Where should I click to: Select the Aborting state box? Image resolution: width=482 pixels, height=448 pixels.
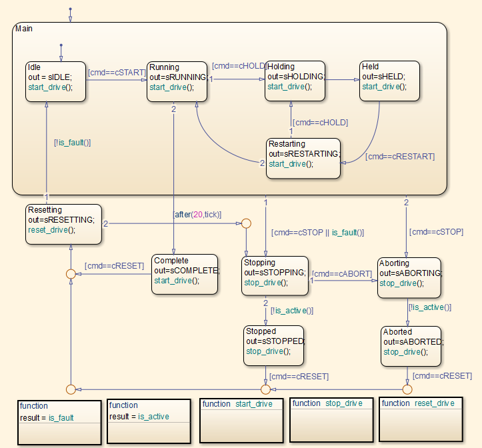click(409, 277)
